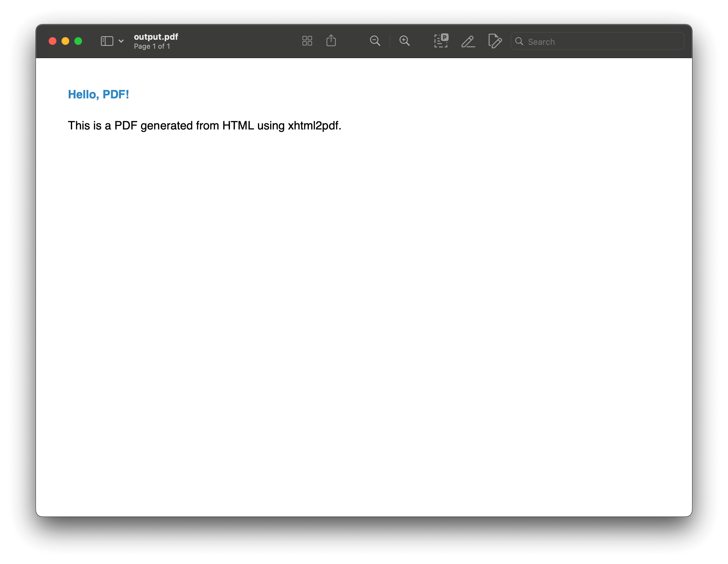Click the 'This is a PDF generated' paragraph
Screen dimensions: 728x564
click(204, 126)
